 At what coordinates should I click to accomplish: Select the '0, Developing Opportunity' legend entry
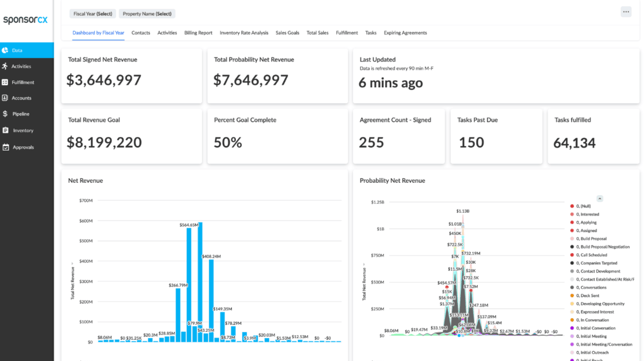click(598, 304)
